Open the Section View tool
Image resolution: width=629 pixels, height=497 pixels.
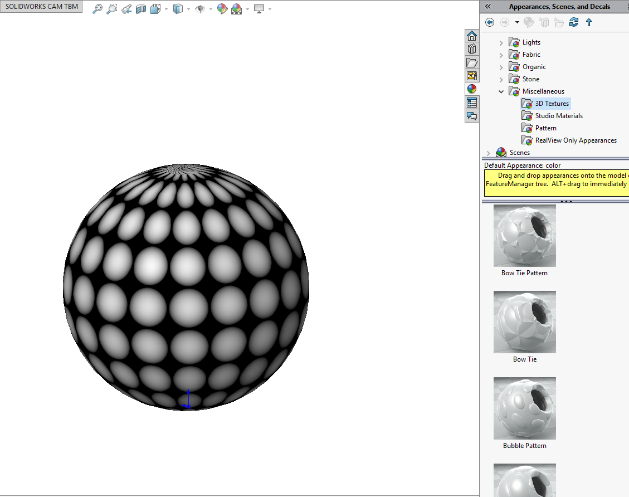coord(142,9)
